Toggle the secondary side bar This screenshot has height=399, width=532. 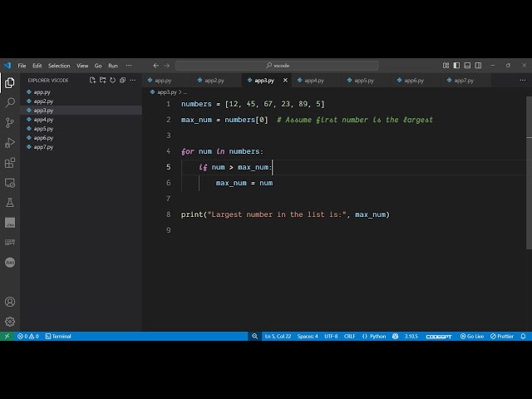pyautogui.click(x=478, y=66)
